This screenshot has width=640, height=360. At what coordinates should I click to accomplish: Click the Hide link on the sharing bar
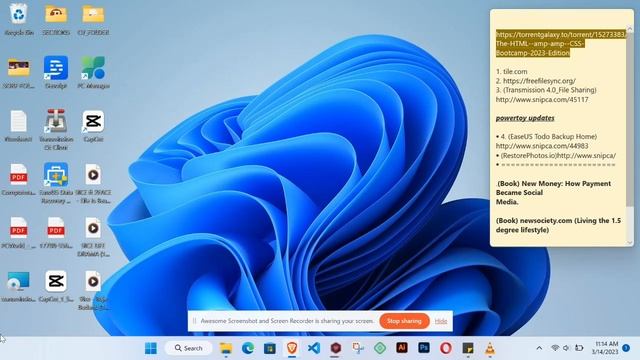(x=440, y=321)
